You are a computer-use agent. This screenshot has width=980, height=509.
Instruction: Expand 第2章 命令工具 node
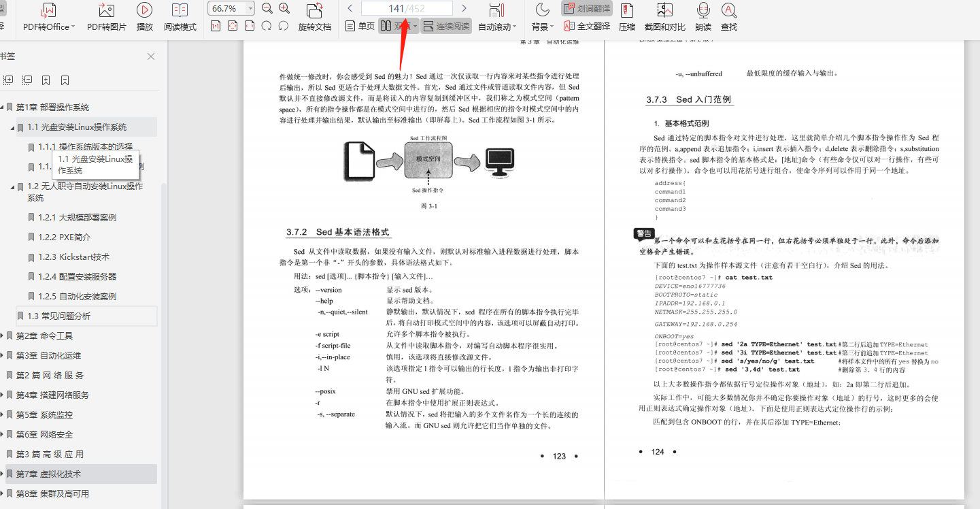pyautogui.click(x=2, y=336)
